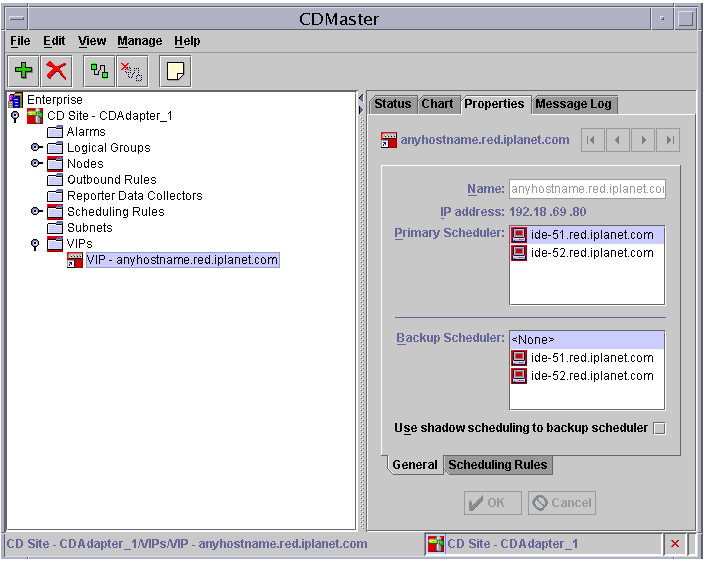705x562 pixels.
Task: Enable shadow scheduling to backup scheduler checkbox
Action: click(659, 428)
